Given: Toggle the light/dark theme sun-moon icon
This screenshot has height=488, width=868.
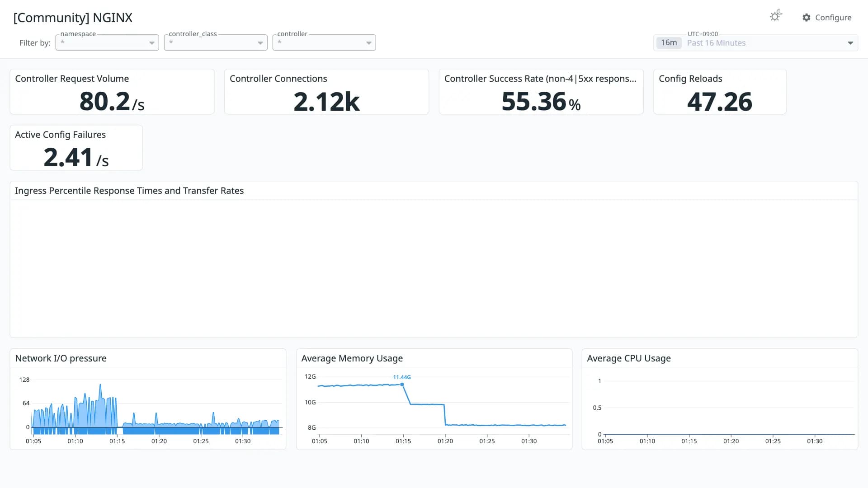Looking at the screenshot, I should pos(776,16).
